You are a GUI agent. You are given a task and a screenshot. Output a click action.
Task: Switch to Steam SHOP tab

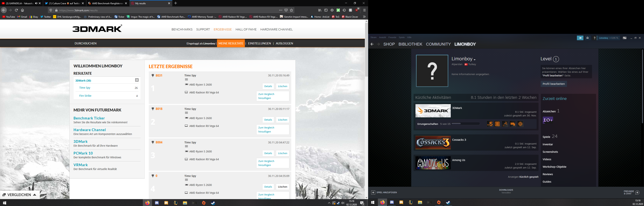coord(389,44)
